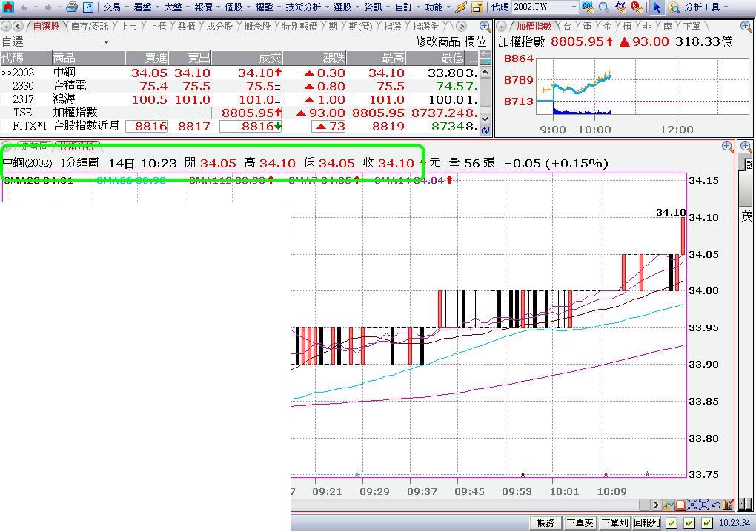Toggle the middle of three status checkboxes
Screen dimensions: 756x532
pyautogui.click(x=689, y=523)
